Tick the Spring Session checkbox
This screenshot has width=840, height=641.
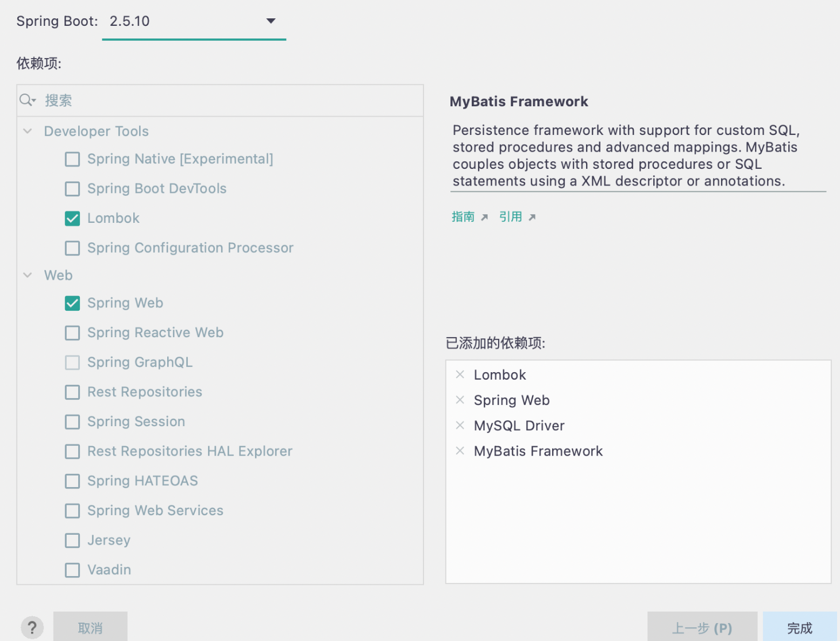point(72,422)
